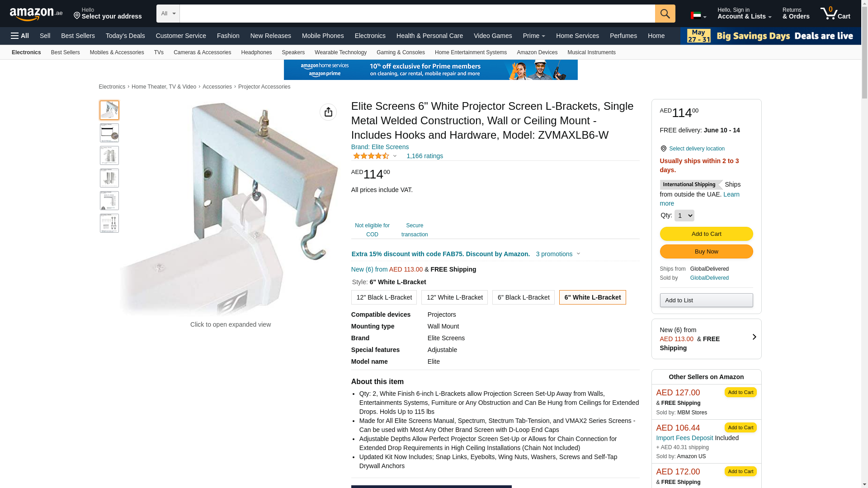This screenshot has height=488, width=868.
Task: Open the All search category dropdown
Action: pos(168,14)
